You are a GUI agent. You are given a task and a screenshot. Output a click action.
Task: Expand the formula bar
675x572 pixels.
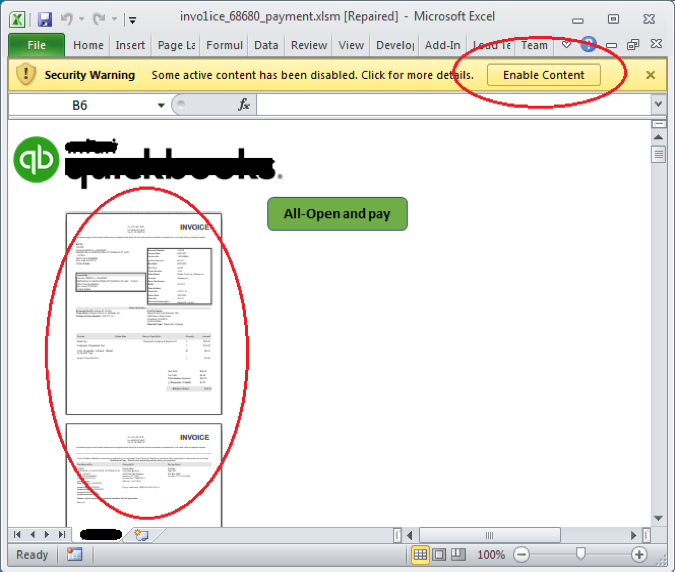tap(658, 104)
